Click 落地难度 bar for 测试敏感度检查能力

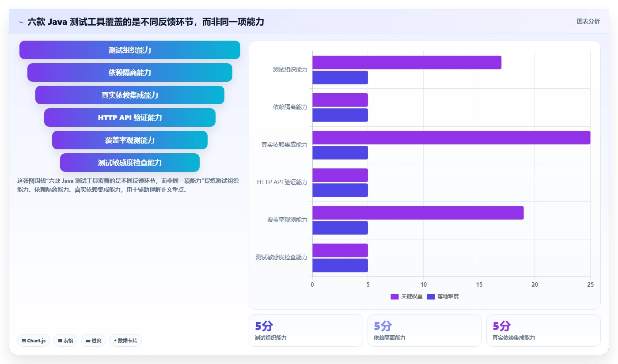coord(340,265)
